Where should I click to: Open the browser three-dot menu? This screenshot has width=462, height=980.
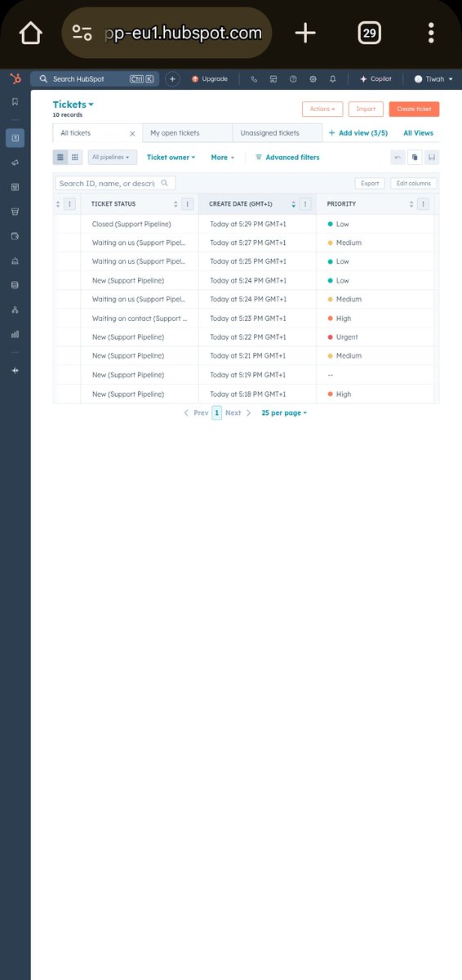[431, 33]
